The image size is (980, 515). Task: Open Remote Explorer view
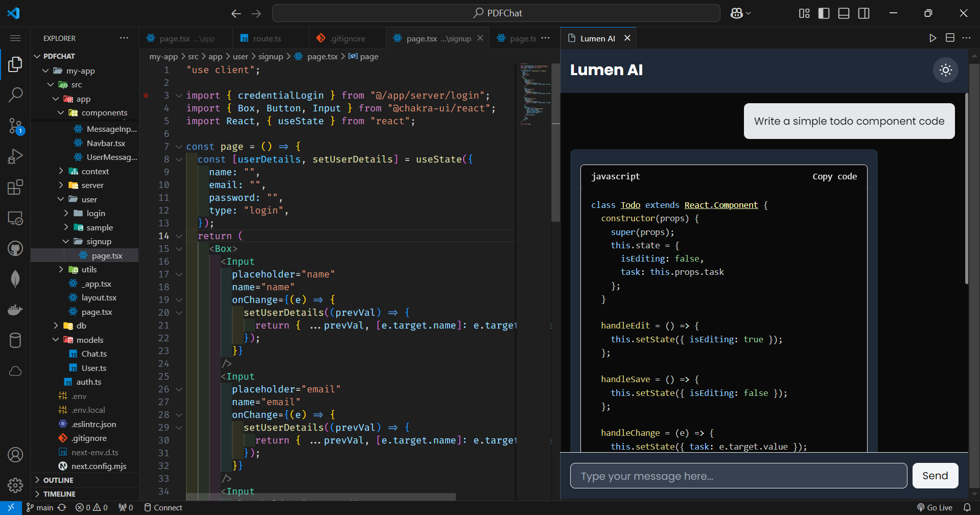[15, 218]
